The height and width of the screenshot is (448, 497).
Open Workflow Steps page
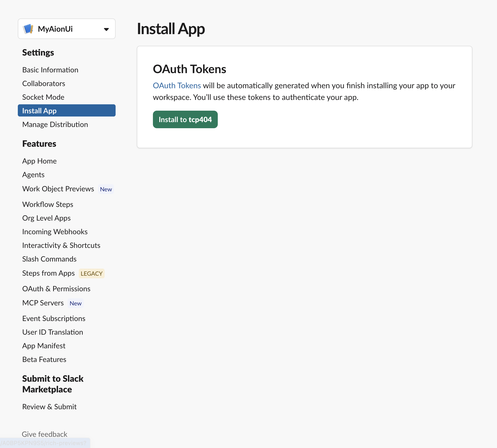(x=48, y=204)
